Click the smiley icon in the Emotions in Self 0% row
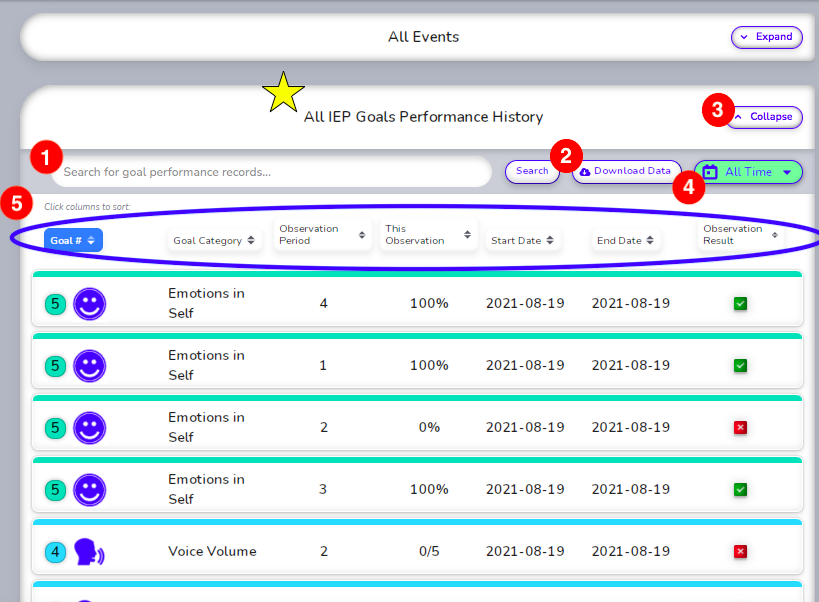819x602 pixels. click(89, 428)
